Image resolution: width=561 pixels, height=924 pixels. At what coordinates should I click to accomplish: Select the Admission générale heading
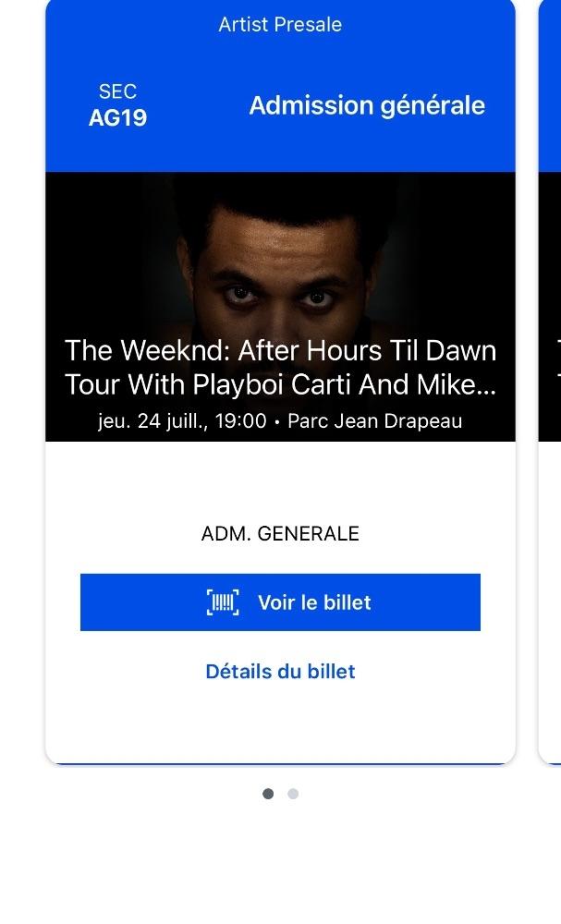click(x=367, y=105)
